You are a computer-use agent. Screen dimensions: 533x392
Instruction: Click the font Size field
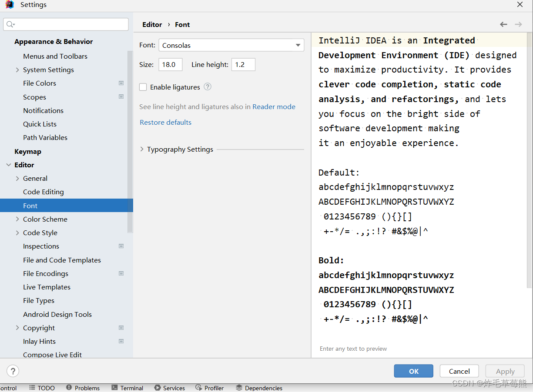[171, 64]
